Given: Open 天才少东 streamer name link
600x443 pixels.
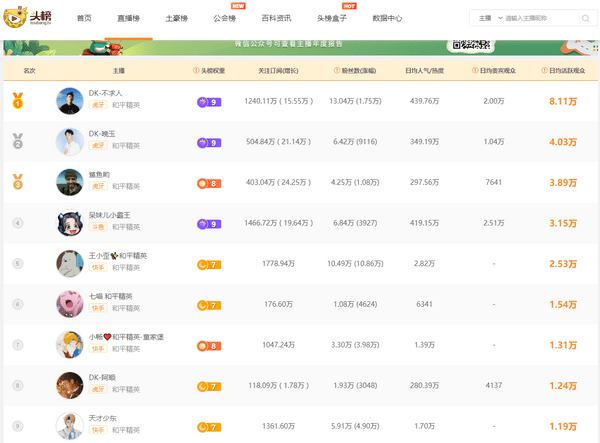Looking at the screenshot, I should click(x=103, y=418).
